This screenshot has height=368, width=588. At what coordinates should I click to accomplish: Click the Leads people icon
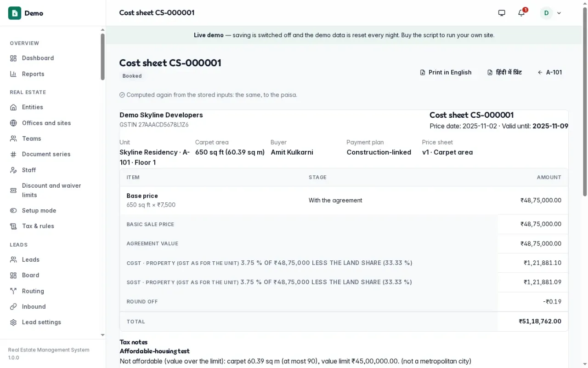tap(13, 259)
